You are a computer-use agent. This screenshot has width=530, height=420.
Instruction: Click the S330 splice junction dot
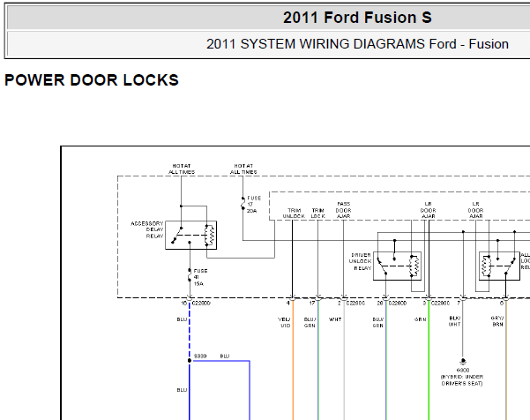pos(190,361)
